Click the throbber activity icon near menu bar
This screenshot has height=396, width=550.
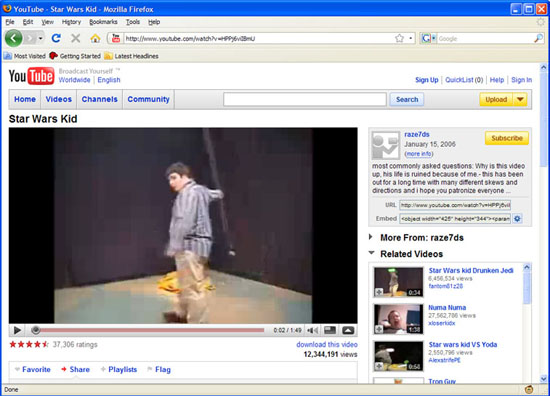[541, 22]
